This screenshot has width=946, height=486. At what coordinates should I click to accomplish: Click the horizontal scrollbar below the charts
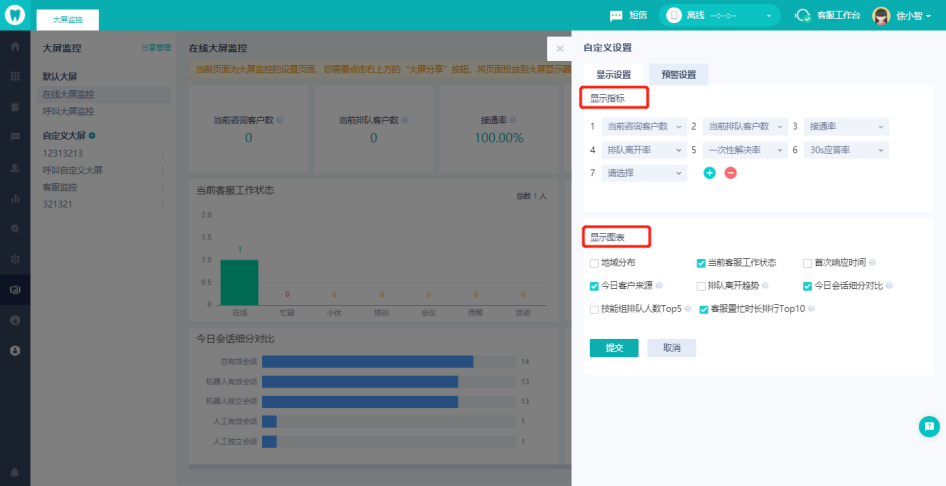pos(380,467)
